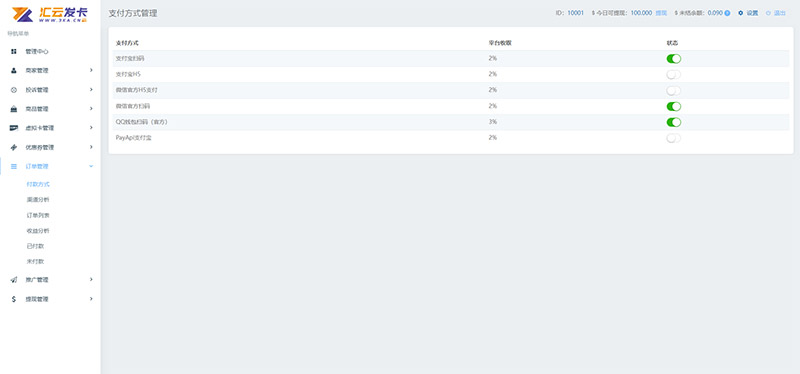
Task: Click the 推广管理 rocket icon
Action: 14,280
